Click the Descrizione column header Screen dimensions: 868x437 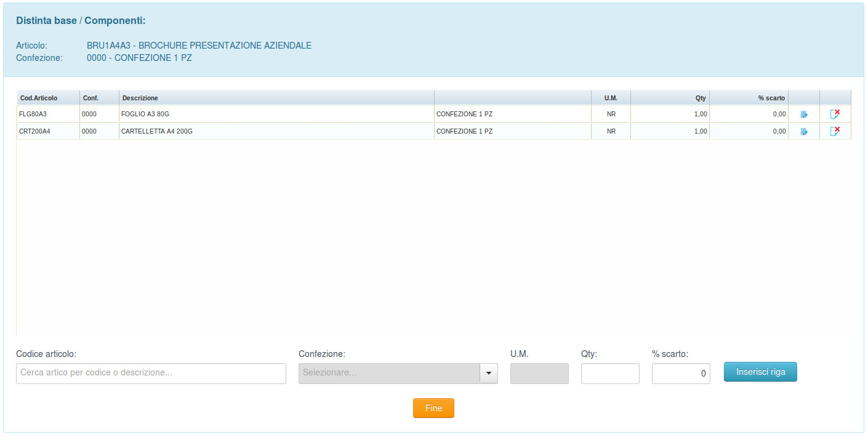point(140,98)
